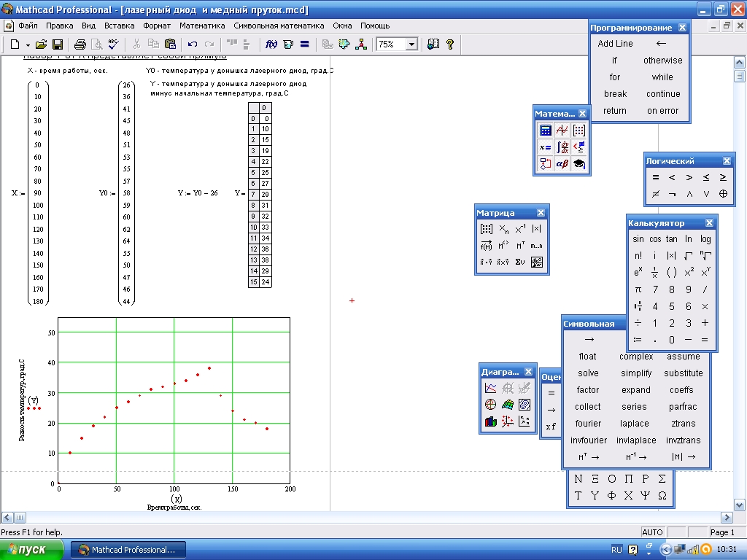Viewport: 747px width, 560px height.
Task: Click the matrix inverse x⁻¹ icon
Action: [x=520, y=229]
